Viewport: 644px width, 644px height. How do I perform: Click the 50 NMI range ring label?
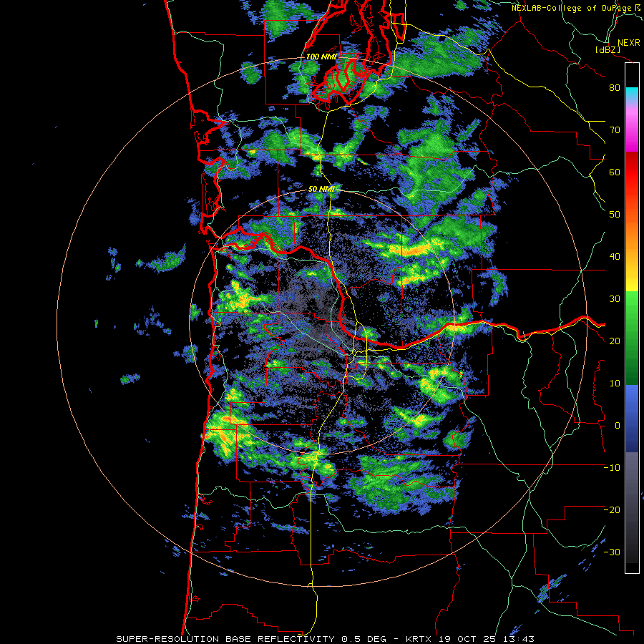[321, 189]
